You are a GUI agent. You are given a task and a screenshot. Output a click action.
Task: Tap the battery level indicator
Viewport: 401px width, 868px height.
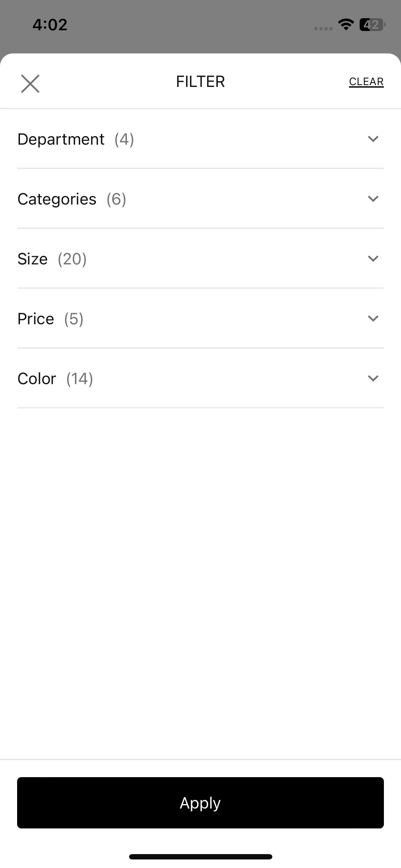click(372, 25)
